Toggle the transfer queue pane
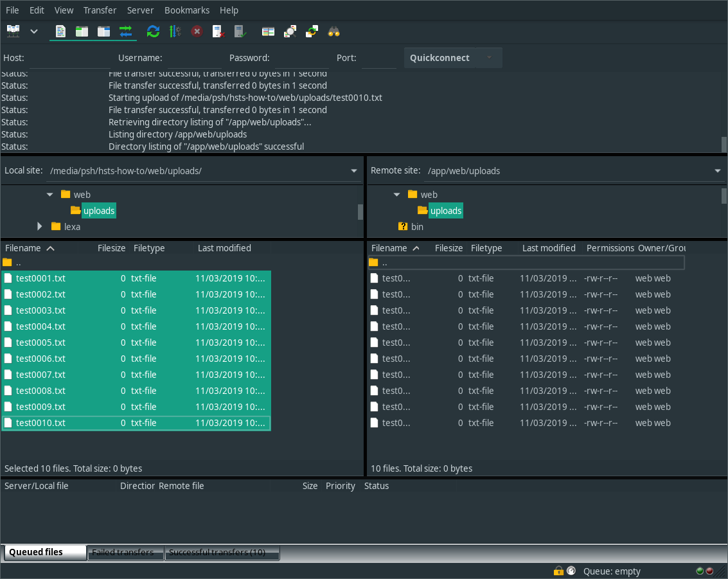Viewport: 728px width, 579px height. (126, 30)
